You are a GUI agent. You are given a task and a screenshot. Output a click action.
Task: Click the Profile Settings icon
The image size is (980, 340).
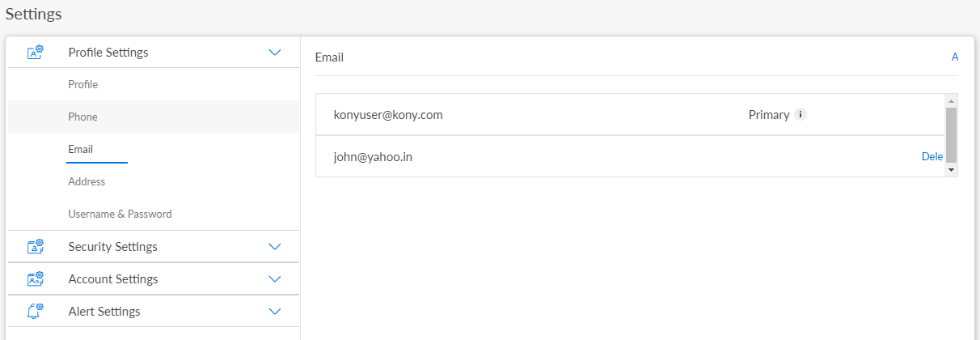click(36, 53)
